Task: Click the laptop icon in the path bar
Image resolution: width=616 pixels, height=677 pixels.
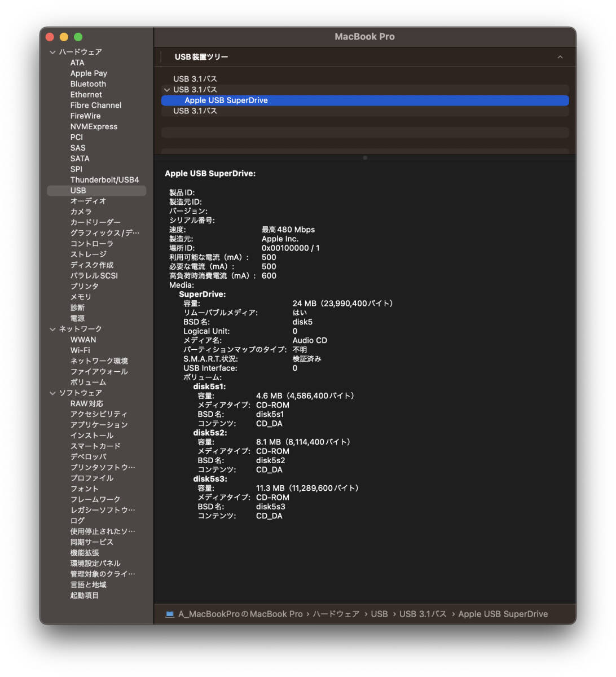Action: (x=170, y=614)
